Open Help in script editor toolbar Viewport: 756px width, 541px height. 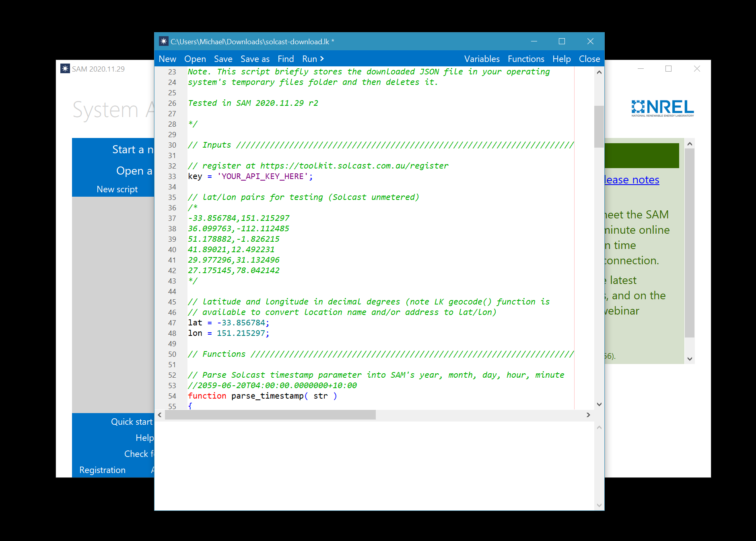562,59
